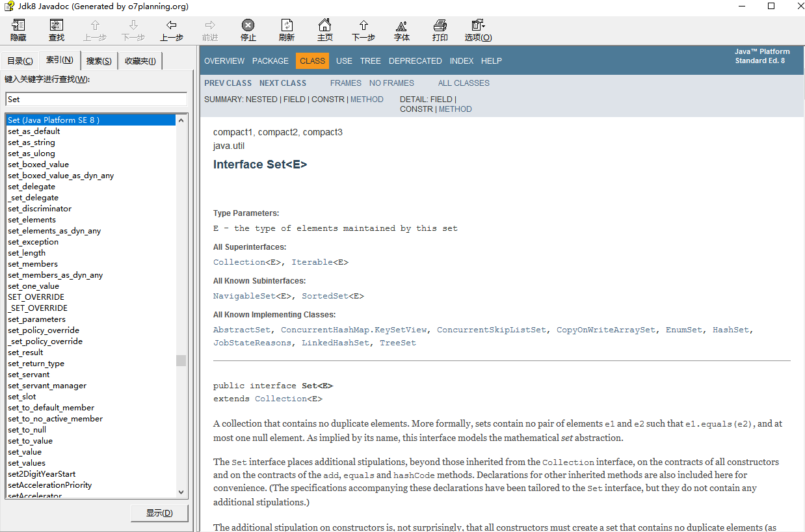Click the NO FRAMES link
805x532 pixels.
[x=391, y=83]
